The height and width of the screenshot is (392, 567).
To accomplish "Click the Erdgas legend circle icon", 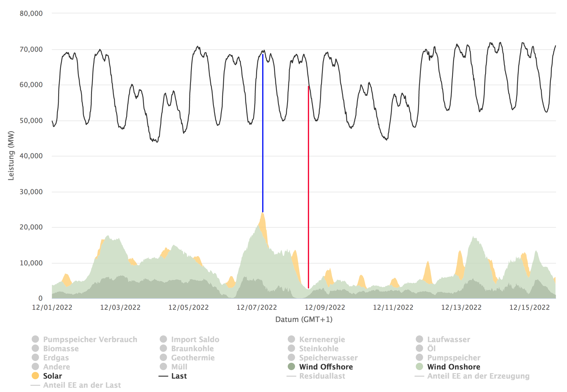I will pos(35,357).
